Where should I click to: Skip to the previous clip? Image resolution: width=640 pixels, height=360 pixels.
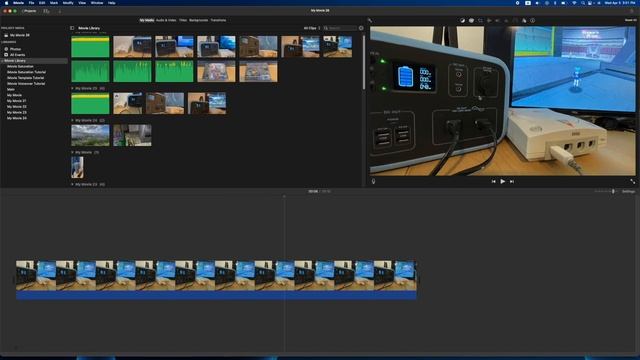pyautogui.click(x=493, y=181)
